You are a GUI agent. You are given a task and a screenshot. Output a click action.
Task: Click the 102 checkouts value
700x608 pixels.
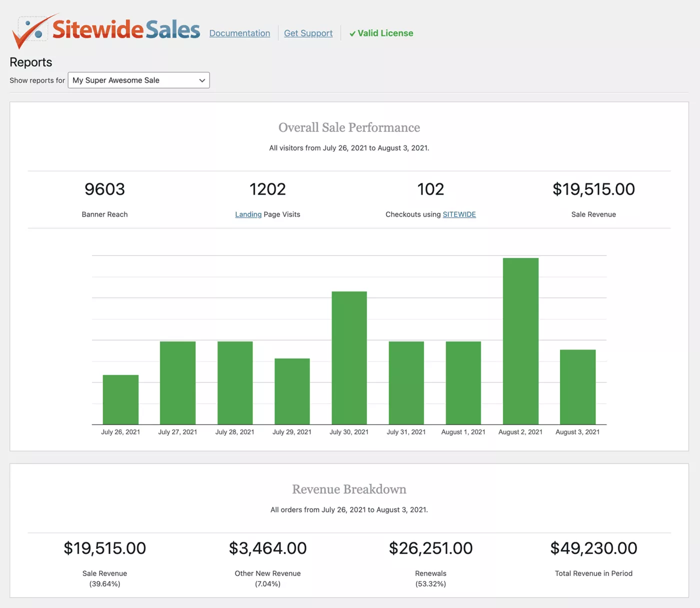coord(430,189)
